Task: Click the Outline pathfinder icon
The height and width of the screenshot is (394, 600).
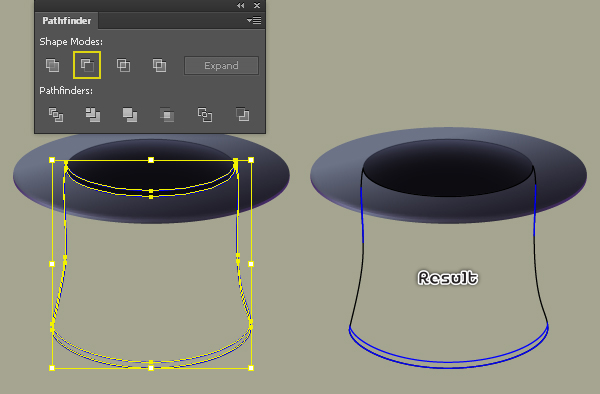Action: [205, 115]
